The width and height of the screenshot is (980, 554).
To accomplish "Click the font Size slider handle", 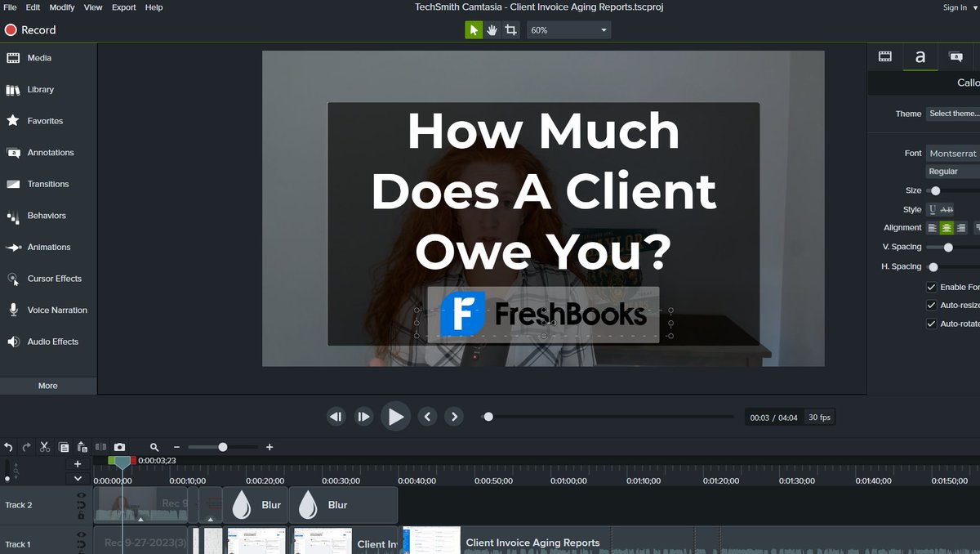I will point(935,191).
